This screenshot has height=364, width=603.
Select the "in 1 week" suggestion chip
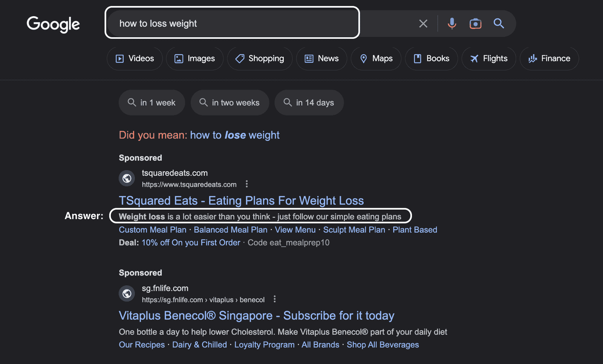[152, 103]
